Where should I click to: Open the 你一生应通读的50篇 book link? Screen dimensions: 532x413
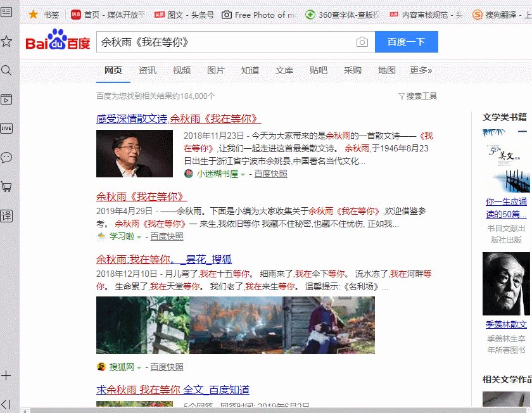tap(506, 208)
